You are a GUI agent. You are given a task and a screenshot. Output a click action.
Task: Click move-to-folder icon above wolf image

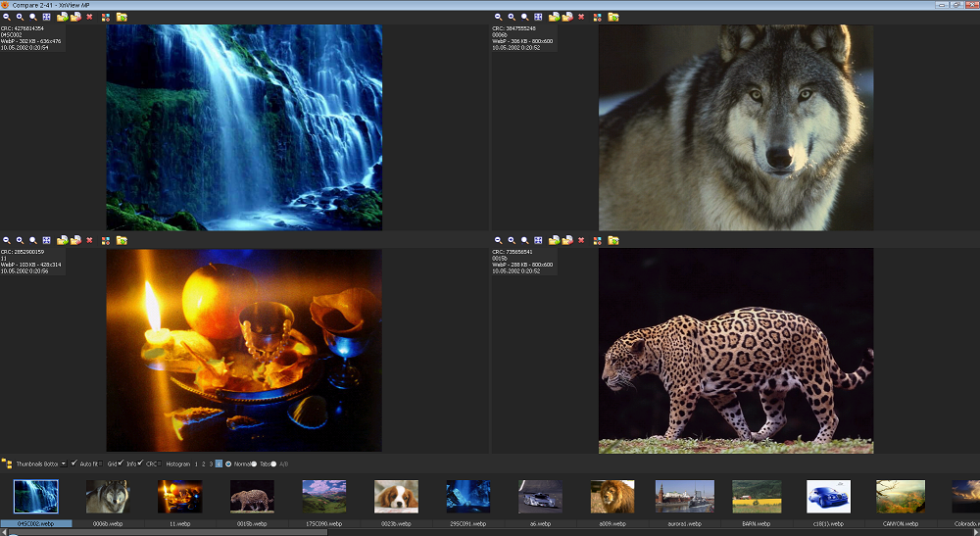click(x=566, y=17)
